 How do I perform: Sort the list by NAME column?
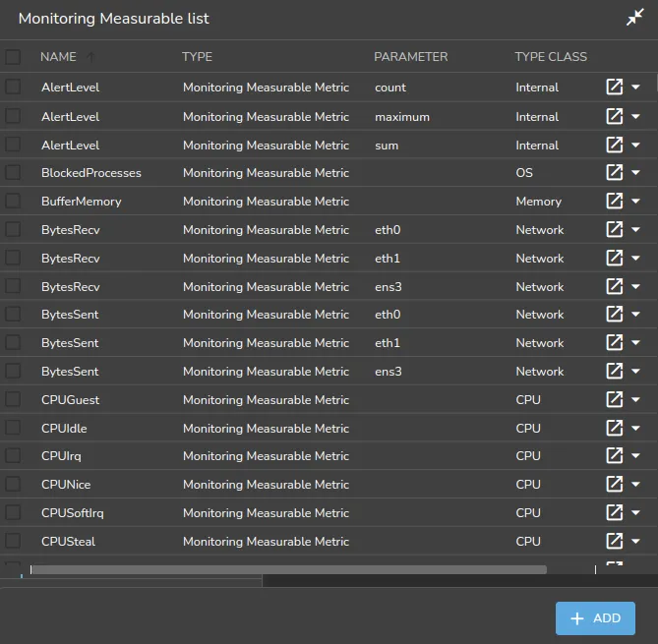click(58, 57)
